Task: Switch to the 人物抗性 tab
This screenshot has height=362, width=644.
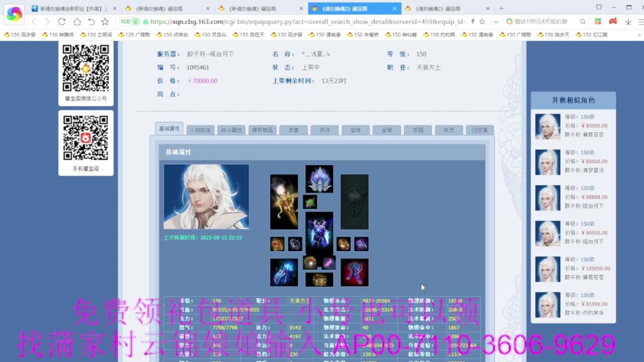Action: (x=200, y=130)
